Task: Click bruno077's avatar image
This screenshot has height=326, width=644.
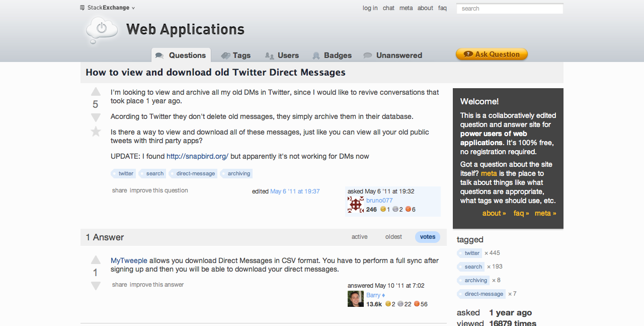Action: (x=356, y=204)
